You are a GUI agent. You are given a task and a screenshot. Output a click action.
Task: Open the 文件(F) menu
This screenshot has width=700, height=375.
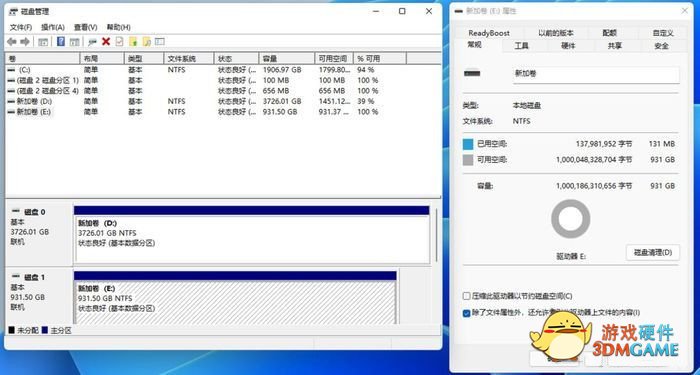[21, 27]
